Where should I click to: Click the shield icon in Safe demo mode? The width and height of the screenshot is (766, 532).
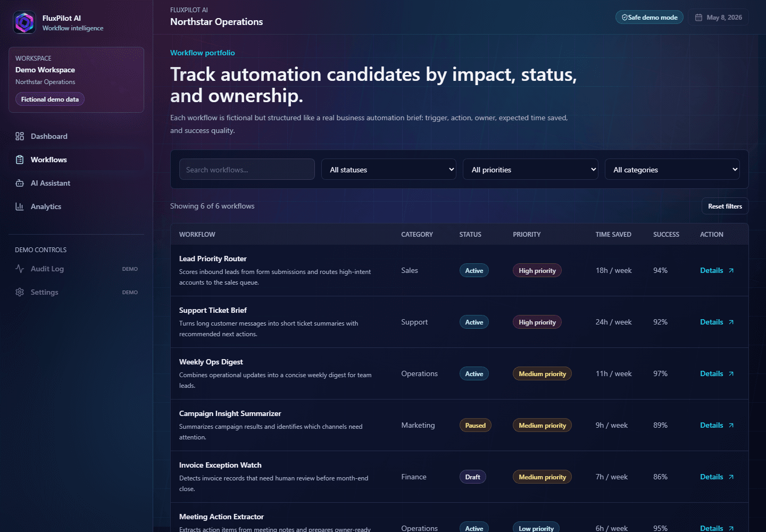[625, 18]
